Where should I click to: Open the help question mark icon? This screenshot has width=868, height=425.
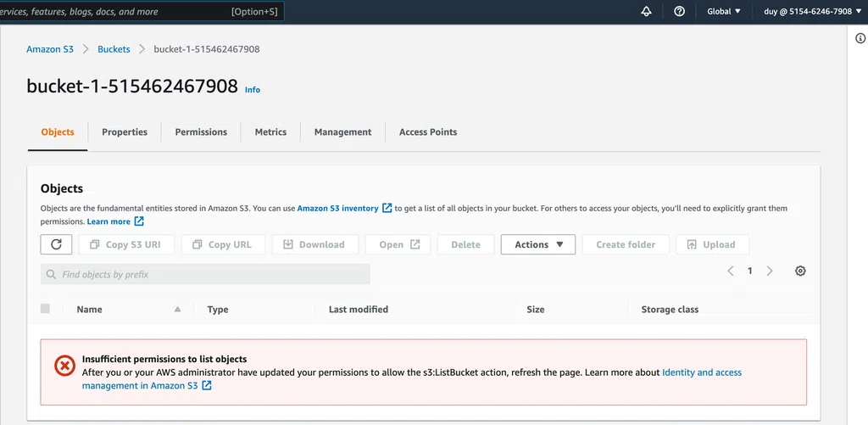click(x=679, y=11)
